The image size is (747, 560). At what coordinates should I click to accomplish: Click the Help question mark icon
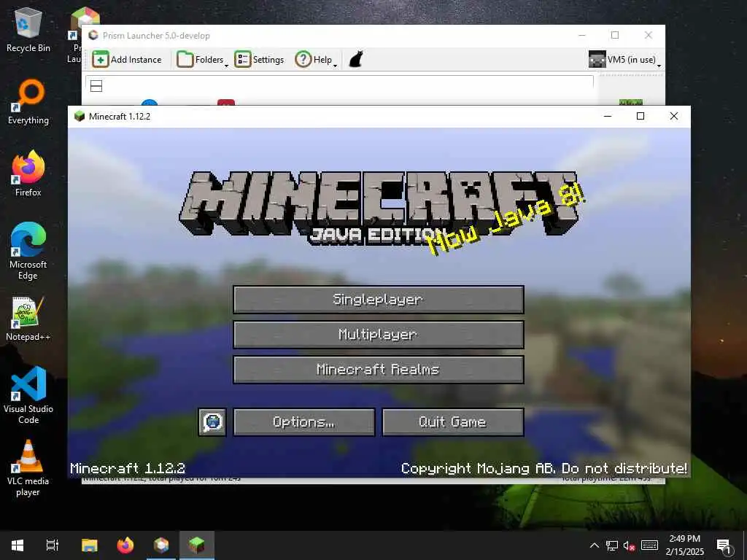pyautogui.click(x=303, y=60)
